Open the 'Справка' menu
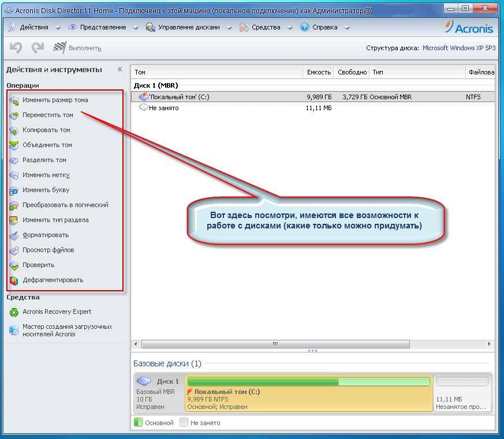The height and width of the screenshot is (439, 504). click(x=324, y=27)
